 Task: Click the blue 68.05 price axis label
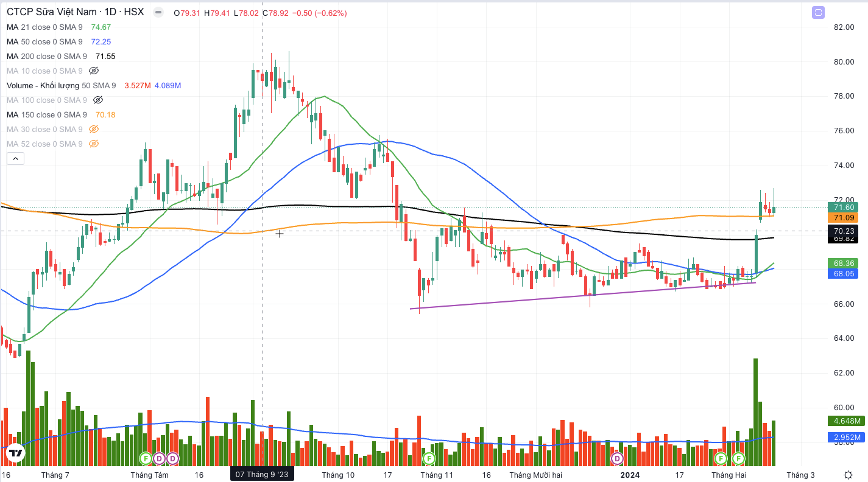pos(844,274)
